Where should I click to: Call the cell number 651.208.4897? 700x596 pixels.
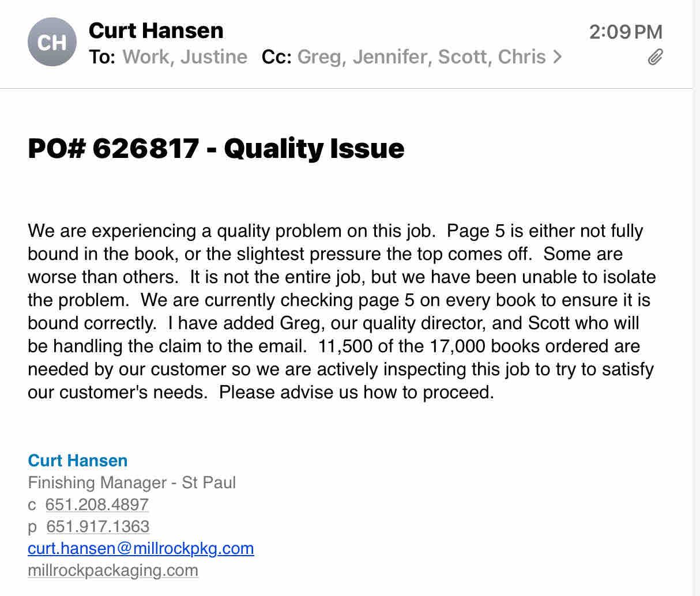[97, 504]
